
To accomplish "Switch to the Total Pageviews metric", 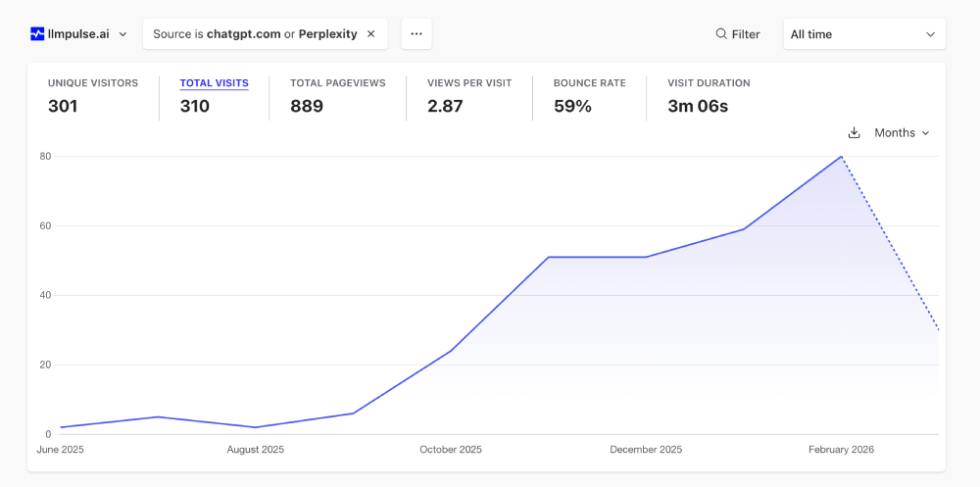I will pyautogui.click(x=337, y=94).
